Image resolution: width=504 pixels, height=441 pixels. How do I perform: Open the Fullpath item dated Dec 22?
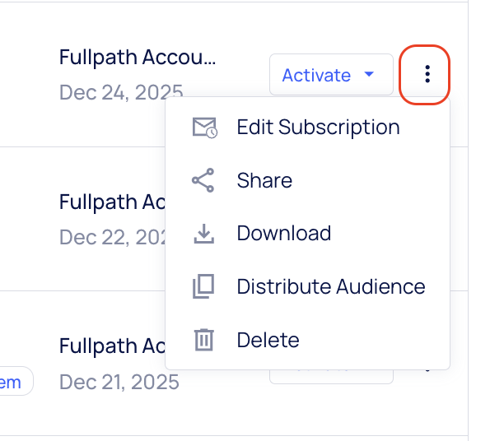tap(111, 202)
